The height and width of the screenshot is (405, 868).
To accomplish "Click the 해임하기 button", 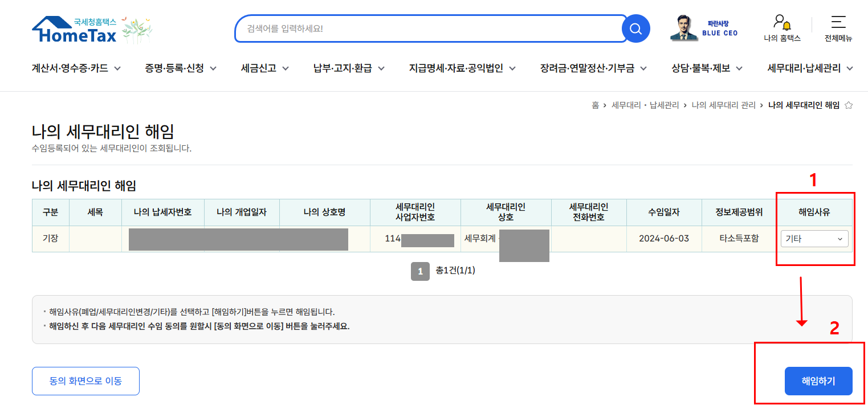I will [818, 381].
